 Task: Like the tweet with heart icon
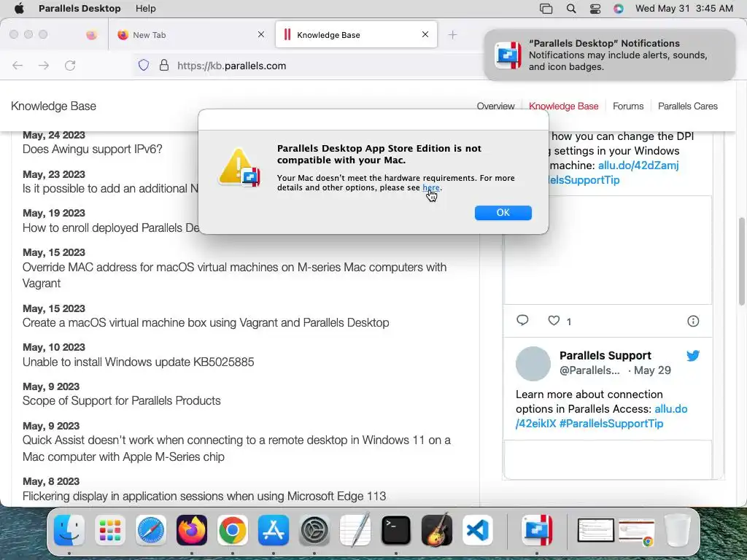[554, 321]
